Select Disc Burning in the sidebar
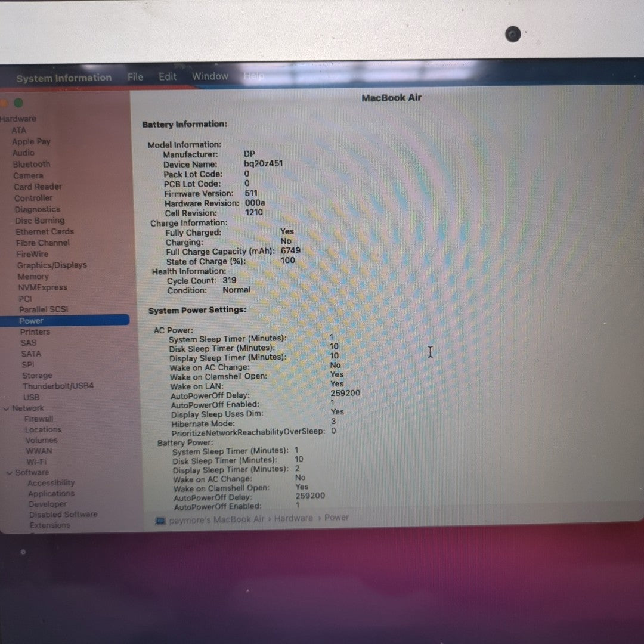The image size is (644, 644). [40, 221]
